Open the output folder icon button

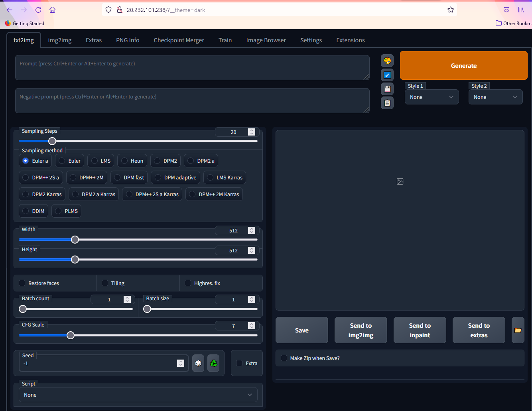tap(518, 330)
